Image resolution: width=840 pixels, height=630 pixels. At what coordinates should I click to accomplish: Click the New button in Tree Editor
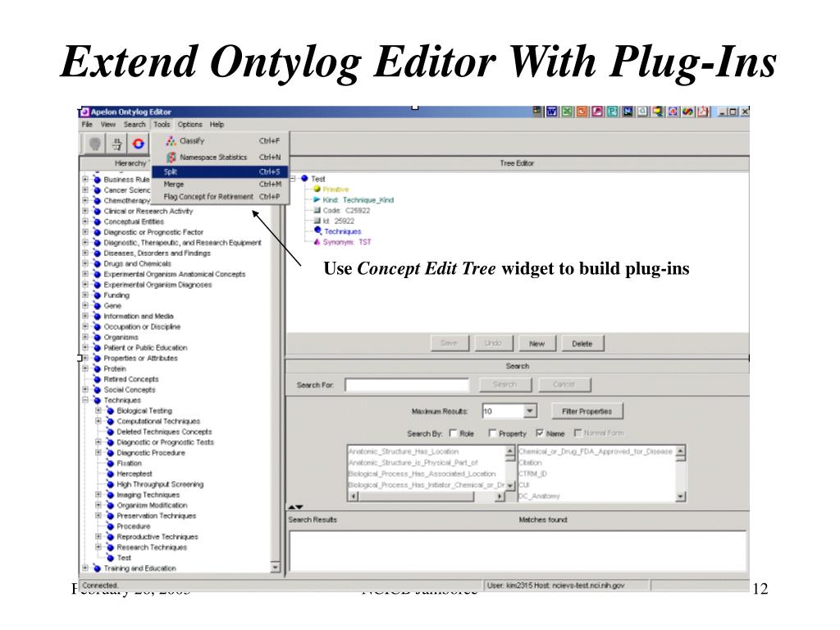tap(536, 344)
